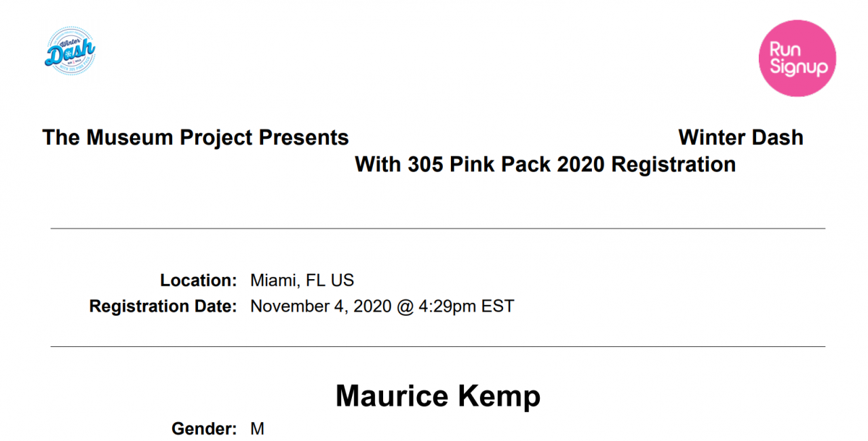868x441 pixels.
Task: Click the Winter Dash event logo
Action: (70, 51)
